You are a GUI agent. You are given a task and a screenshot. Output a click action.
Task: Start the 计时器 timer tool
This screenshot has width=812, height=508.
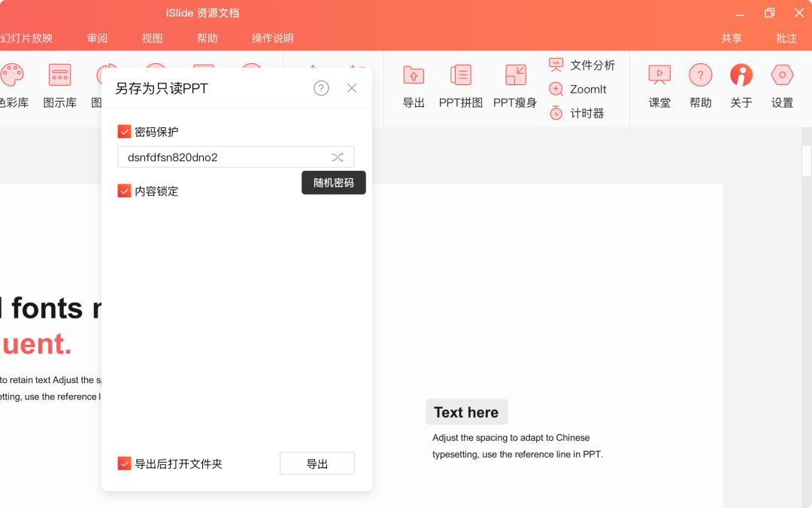(x=580, y=113)
